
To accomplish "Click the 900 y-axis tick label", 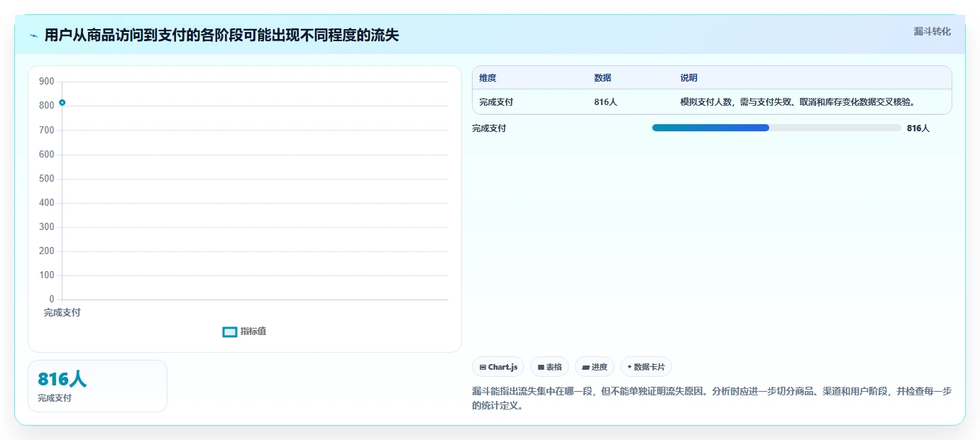I will pos(47,82).
